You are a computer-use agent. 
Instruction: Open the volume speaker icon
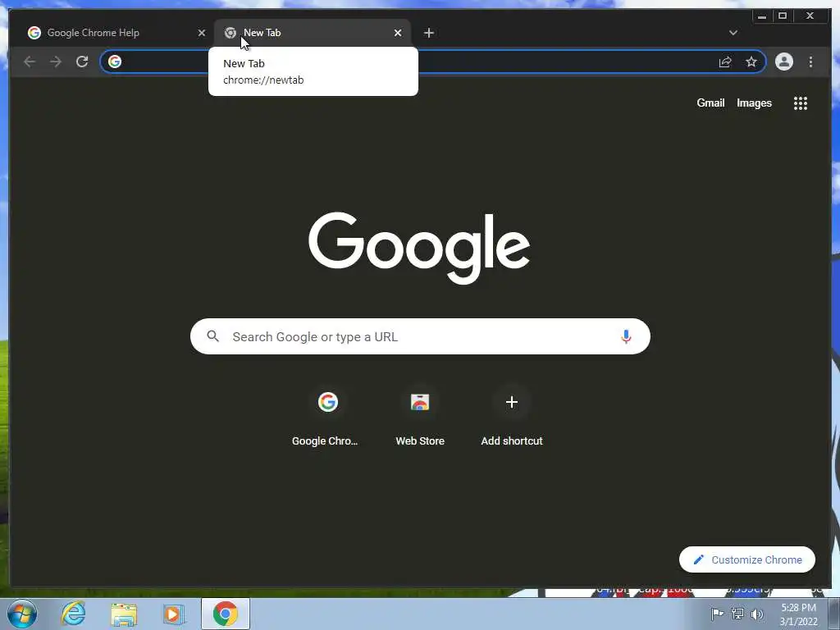click(x=757, y=614)
